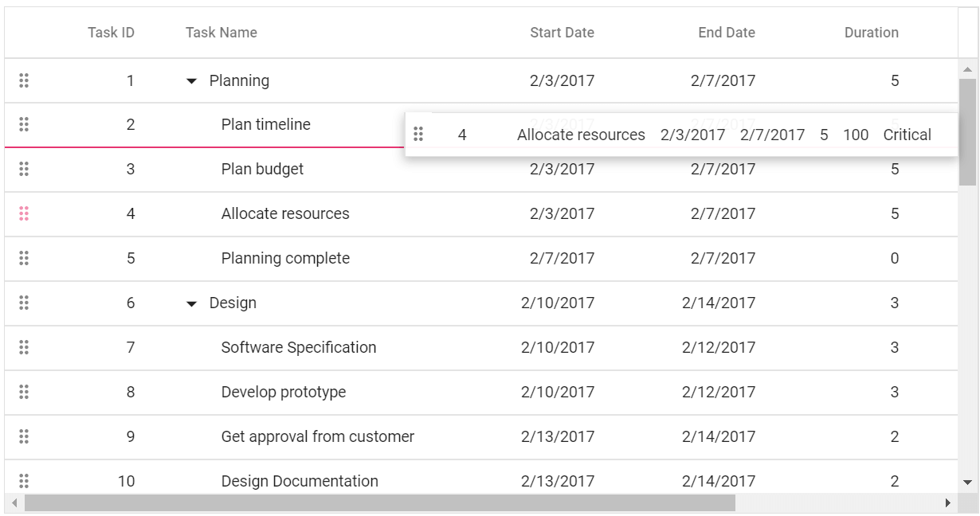The width and height of the screenshot is (980, 516).
Task: Sort by Task Name column header
Action: pyautogui.click(x=221, y=33)
